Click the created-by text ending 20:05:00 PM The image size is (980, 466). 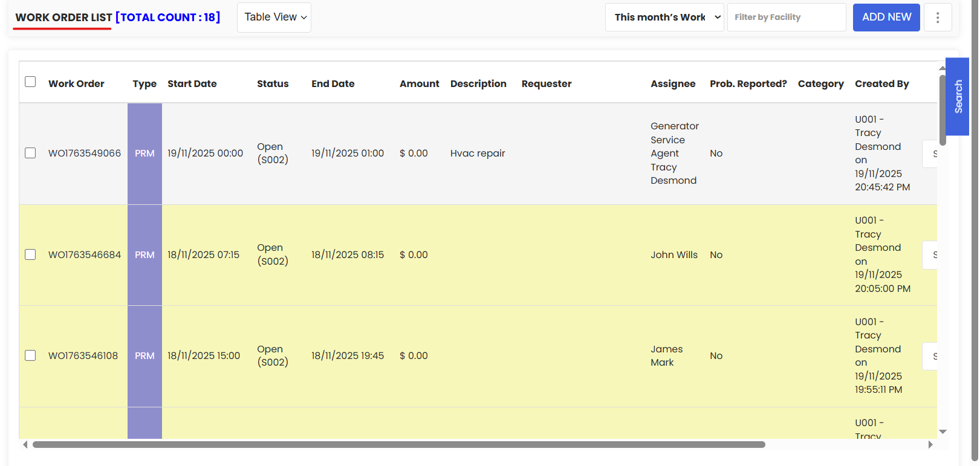coord(883,254)
